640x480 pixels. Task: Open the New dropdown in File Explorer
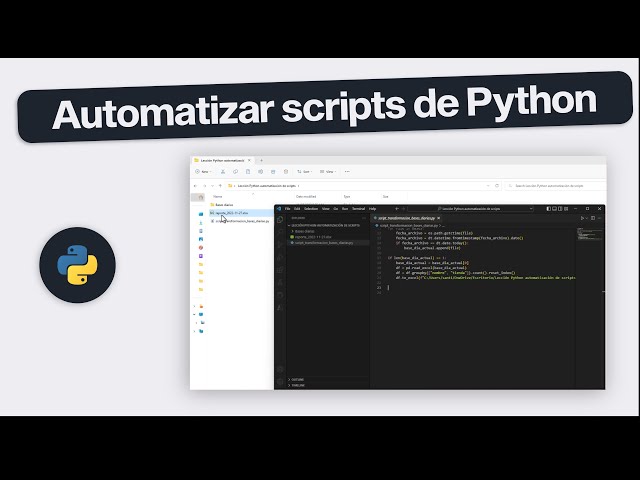[203, 172]
